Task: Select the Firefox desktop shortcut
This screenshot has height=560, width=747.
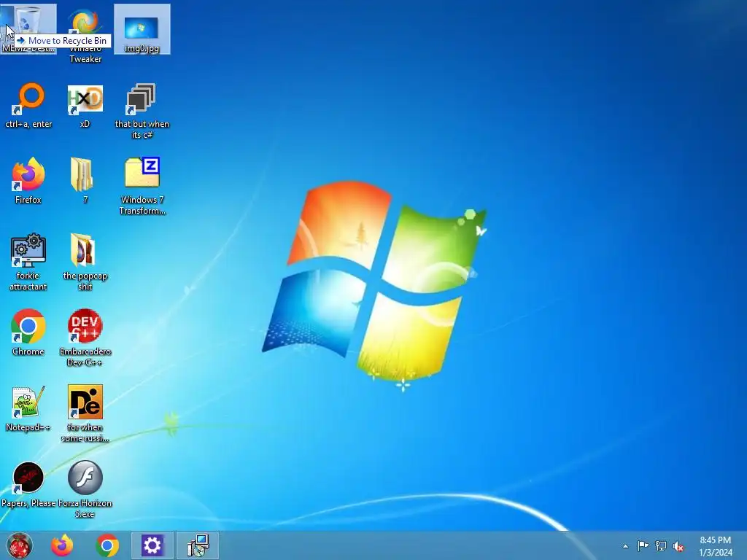Action: tap(28, 174)
